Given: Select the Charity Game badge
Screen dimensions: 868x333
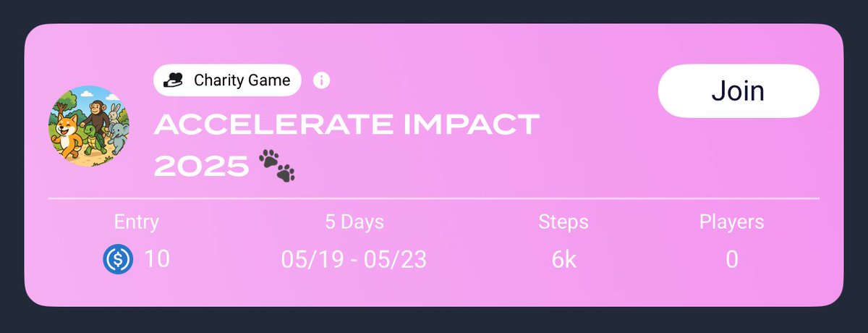Looking at the screenshot, I should click(x=227, y=80).
